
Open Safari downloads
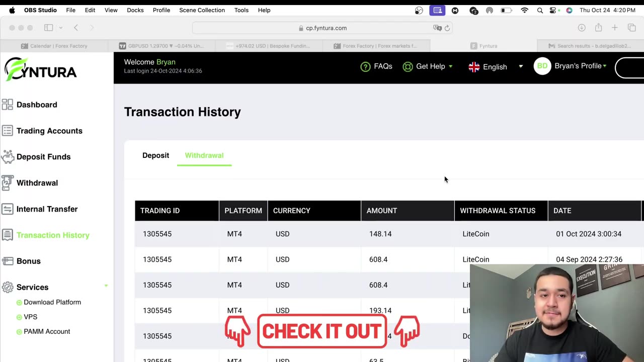(582, 28)
